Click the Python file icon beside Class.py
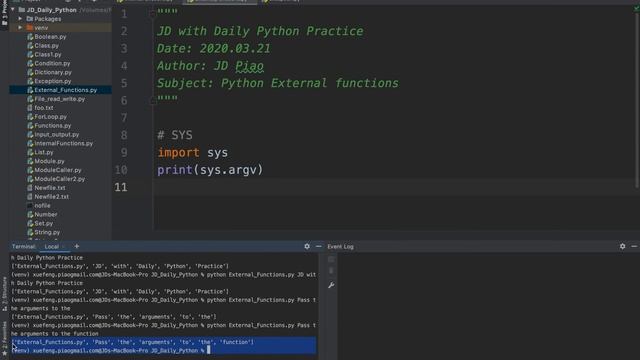This screenshot has width=640, height=360. (x=30, y=46)
